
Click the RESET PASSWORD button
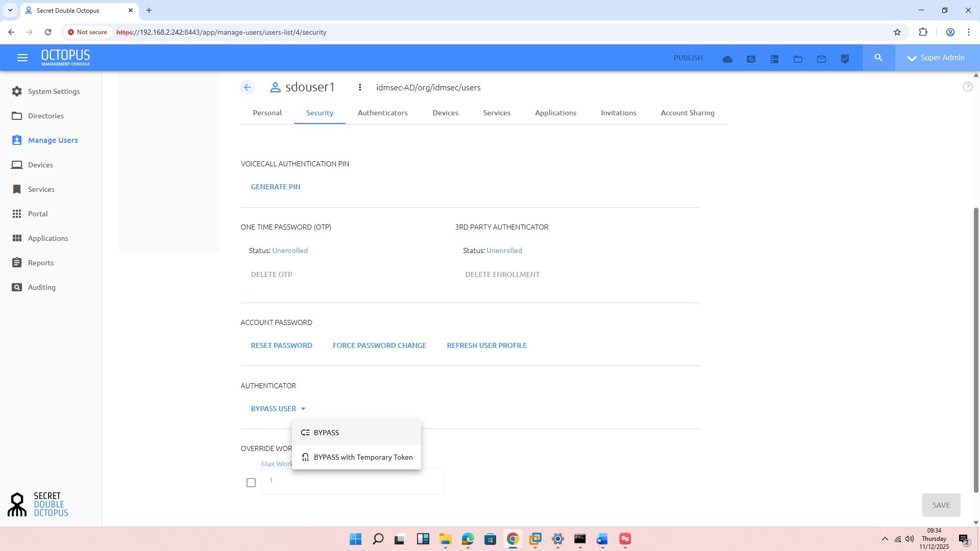click(x=281, y=345)
